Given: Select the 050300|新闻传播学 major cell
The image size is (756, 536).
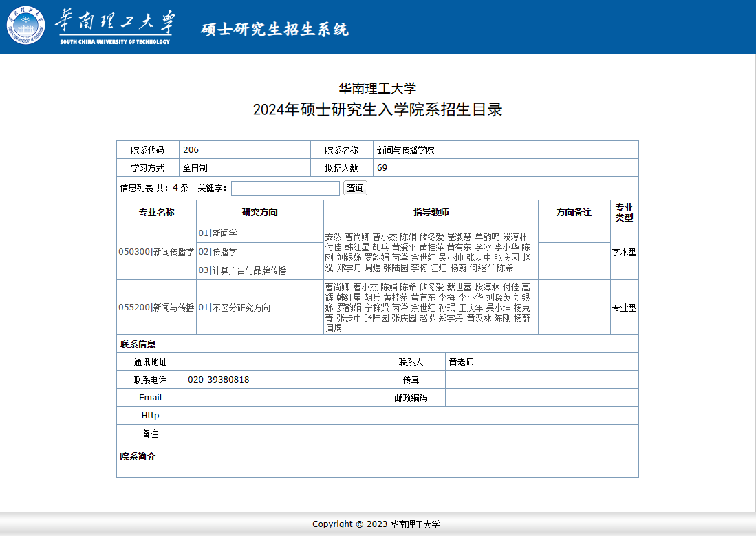Looking at the screenshot, I should coord(156,252).
